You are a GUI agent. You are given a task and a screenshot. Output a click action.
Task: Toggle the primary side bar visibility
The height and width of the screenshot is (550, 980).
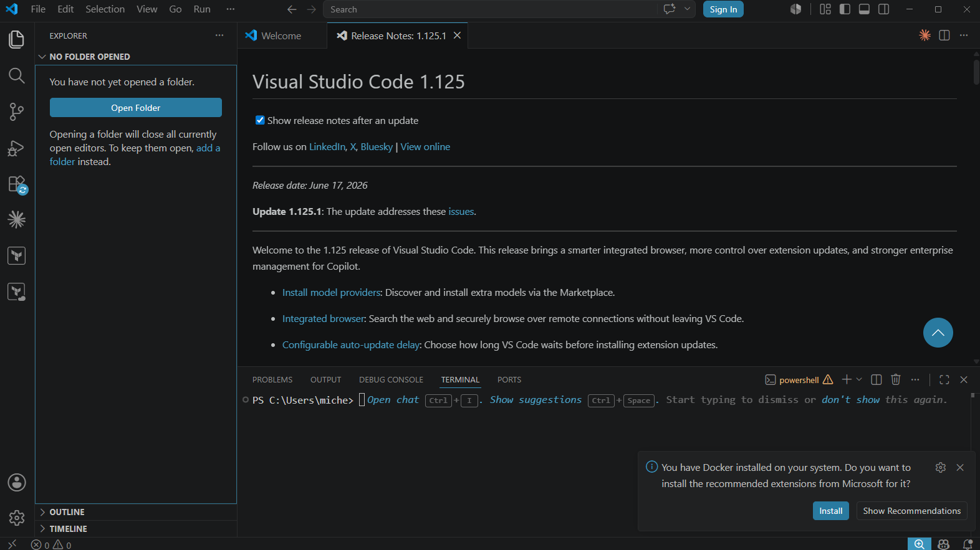845,9
